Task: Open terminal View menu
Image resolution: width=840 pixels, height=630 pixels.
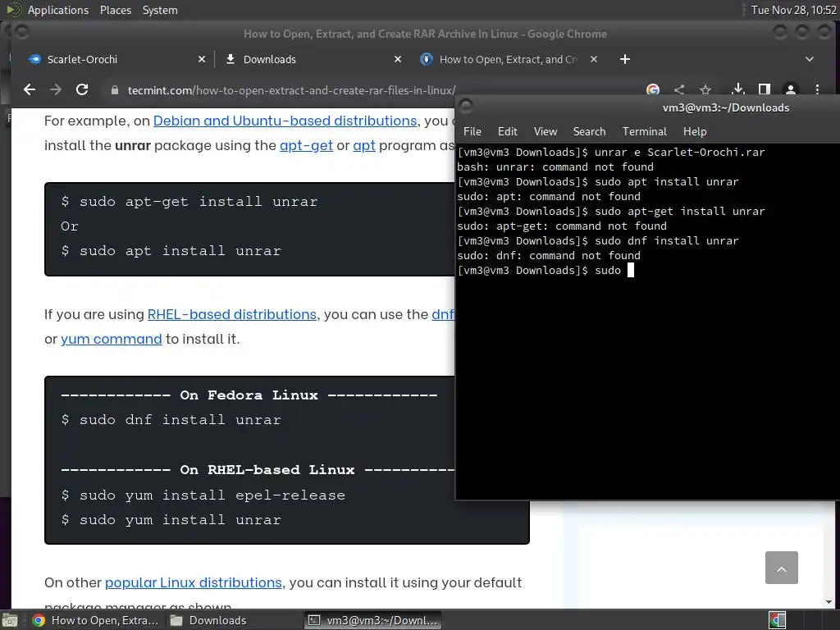Action: click(x=546, y=131)
